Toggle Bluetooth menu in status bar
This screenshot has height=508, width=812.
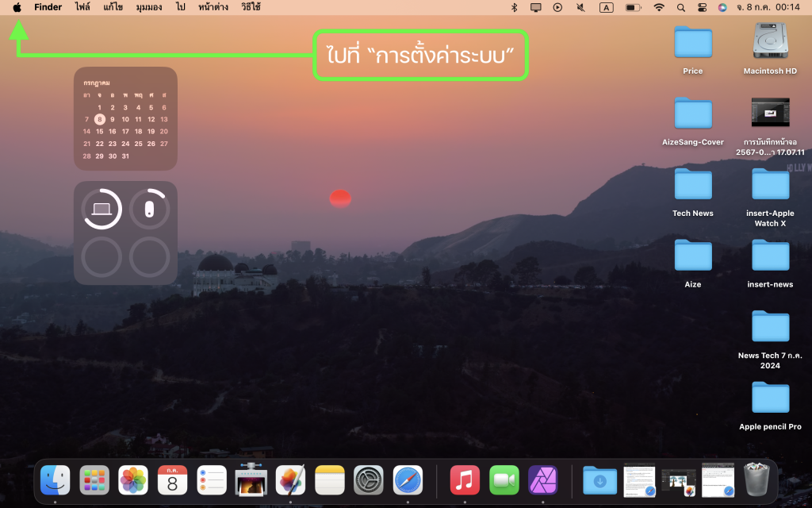point(514,7)
